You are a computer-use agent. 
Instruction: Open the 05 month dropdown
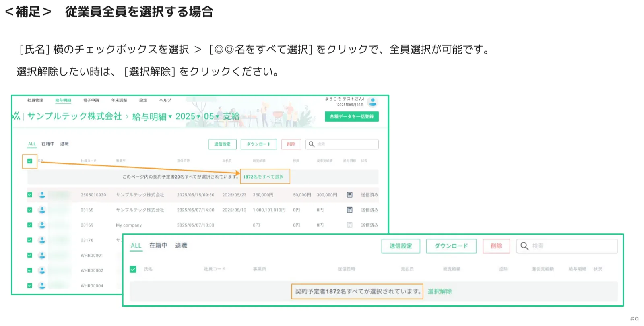(211, 116)
